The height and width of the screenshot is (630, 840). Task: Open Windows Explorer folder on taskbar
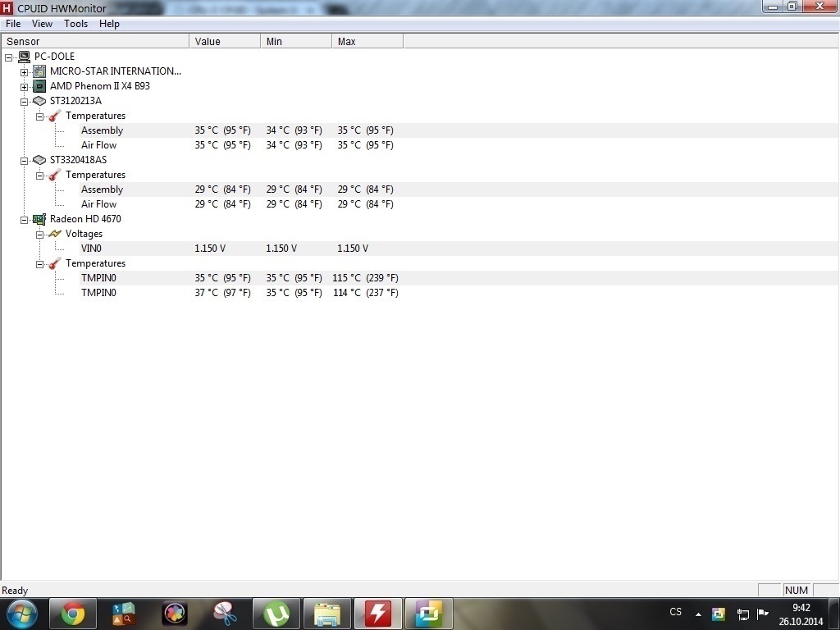(326, 614)
